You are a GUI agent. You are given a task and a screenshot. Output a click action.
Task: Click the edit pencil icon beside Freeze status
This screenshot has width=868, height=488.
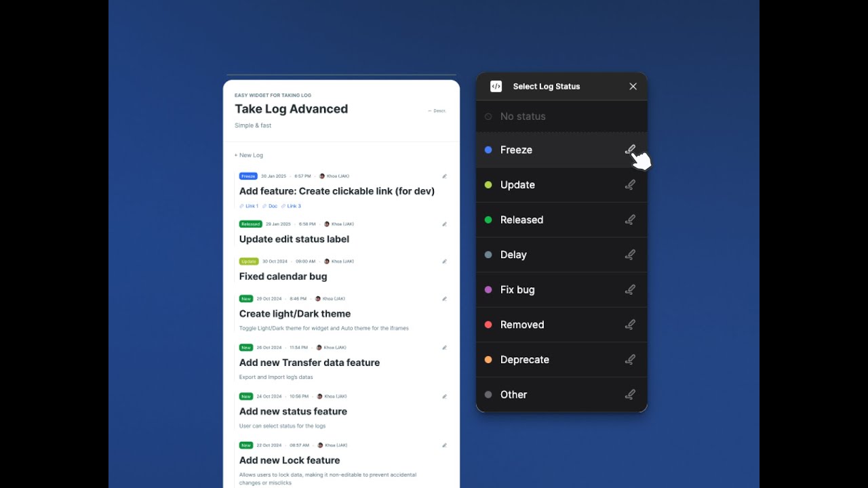630,150
